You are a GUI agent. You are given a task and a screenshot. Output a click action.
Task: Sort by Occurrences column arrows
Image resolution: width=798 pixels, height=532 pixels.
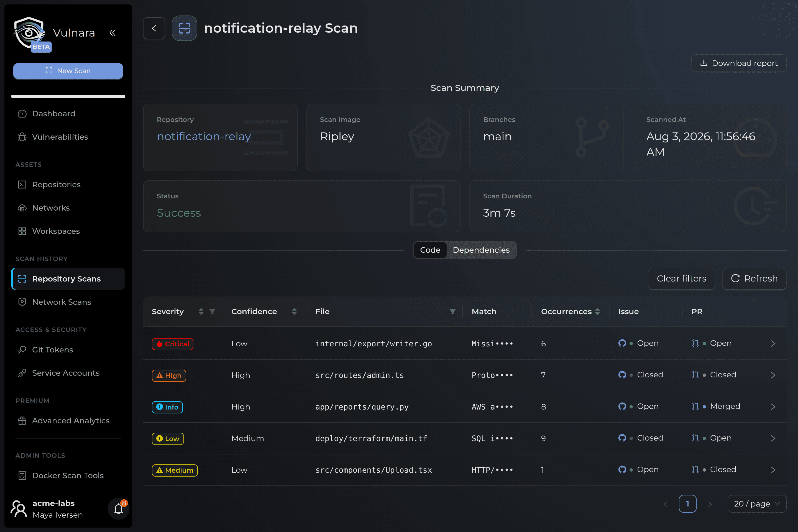pos(597,311)
